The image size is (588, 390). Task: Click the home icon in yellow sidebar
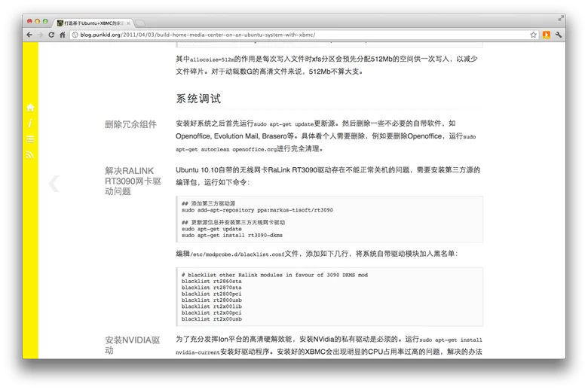(x=30, y=108)
